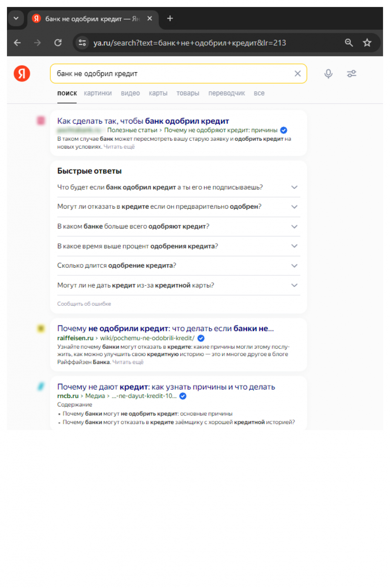Click the Yandex logo icon

point(22,73)
